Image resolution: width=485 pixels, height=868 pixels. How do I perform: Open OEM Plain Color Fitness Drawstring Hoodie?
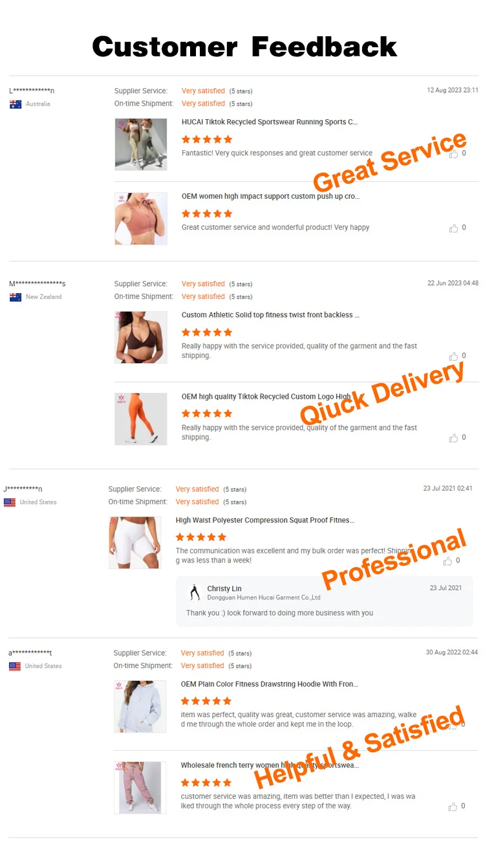click(x=270, y=684)
